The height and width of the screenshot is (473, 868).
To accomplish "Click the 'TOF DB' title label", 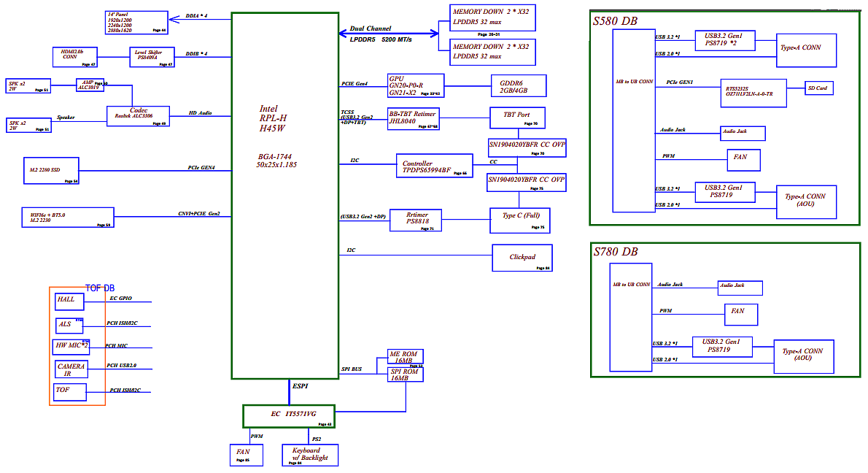I will click(100, 288).
